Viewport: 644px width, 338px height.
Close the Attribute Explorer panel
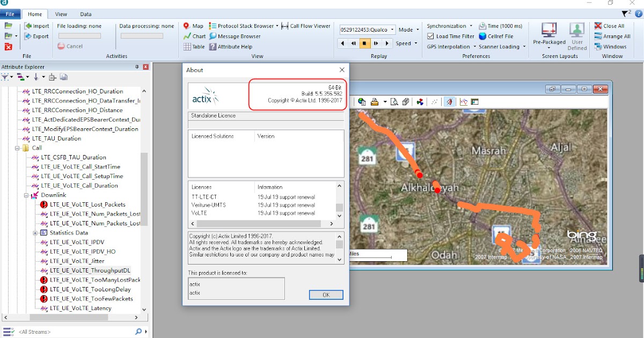pos(145,67)
